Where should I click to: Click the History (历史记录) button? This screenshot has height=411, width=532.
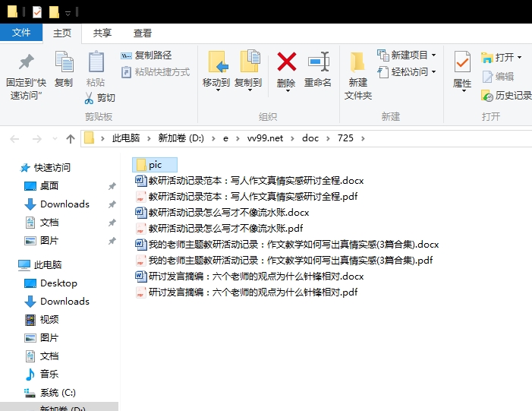click(x=506, y=96)
